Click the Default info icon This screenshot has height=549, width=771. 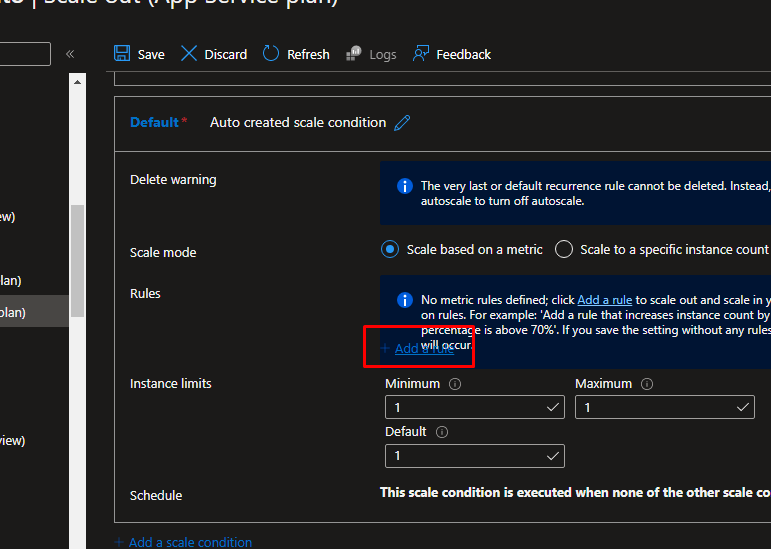tap(442, 432)
